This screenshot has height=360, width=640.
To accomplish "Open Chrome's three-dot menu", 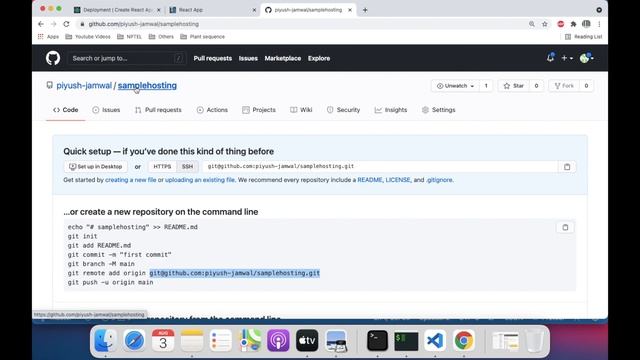I will 599,24.
